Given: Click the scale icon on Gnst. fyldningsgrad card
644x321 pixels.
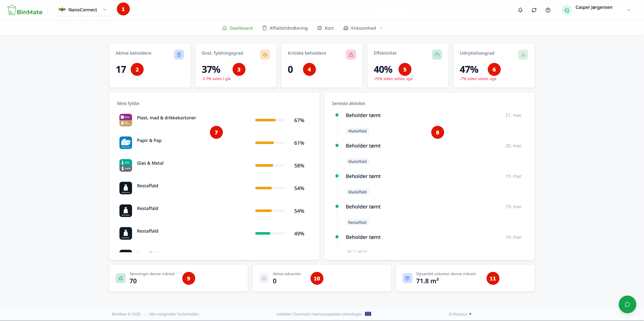Looking at the screenshot, I should (265, 54).
